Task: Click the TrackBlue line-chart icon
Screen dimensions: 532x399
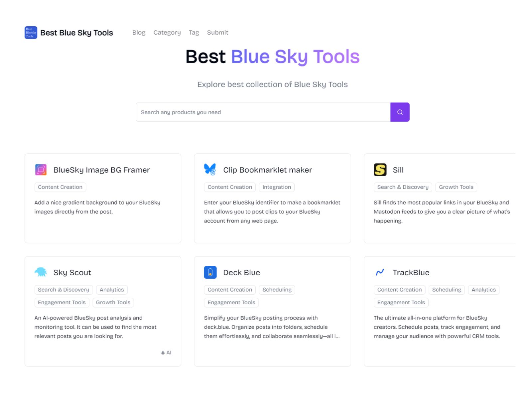Action: click(x=380, y=272)
